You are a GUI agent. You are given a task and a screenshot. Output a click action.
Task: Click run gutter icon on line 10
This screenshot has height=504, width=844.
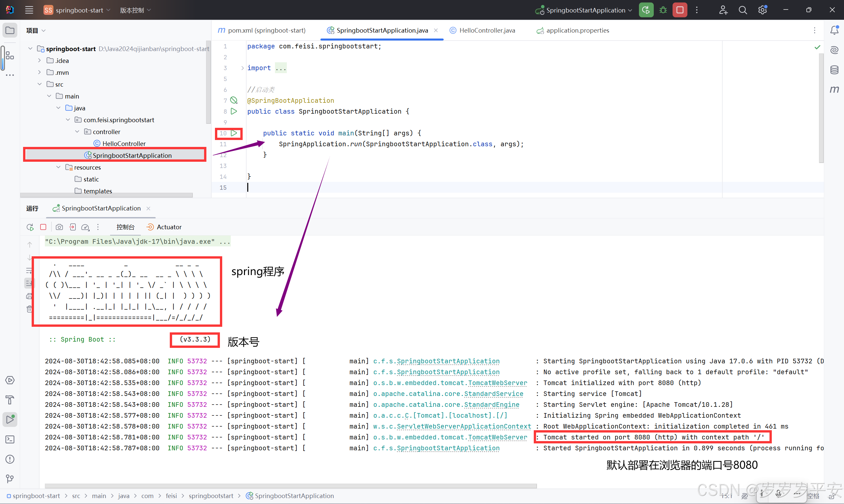(x=234, y=133)
